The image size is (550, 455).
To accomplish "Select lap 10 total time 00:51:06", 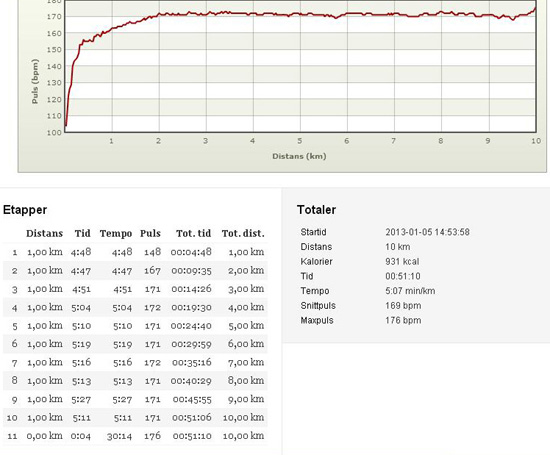I will [x=192, y=418].
